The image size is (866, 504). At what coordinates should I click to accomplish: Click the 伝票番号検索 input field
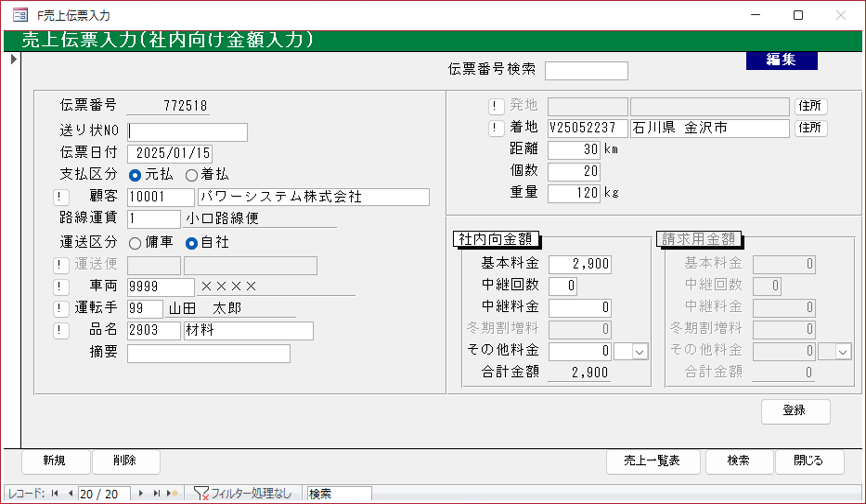tap(587, 71)
